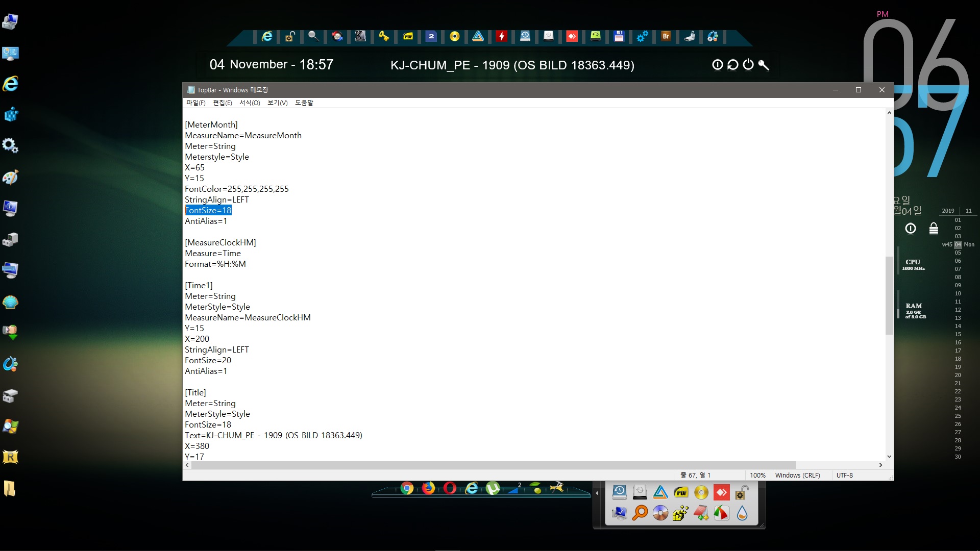The height and width of the screenshot is (551, 980).
Task: Click the RAM usage widget
Action: [x=915, y=311]
